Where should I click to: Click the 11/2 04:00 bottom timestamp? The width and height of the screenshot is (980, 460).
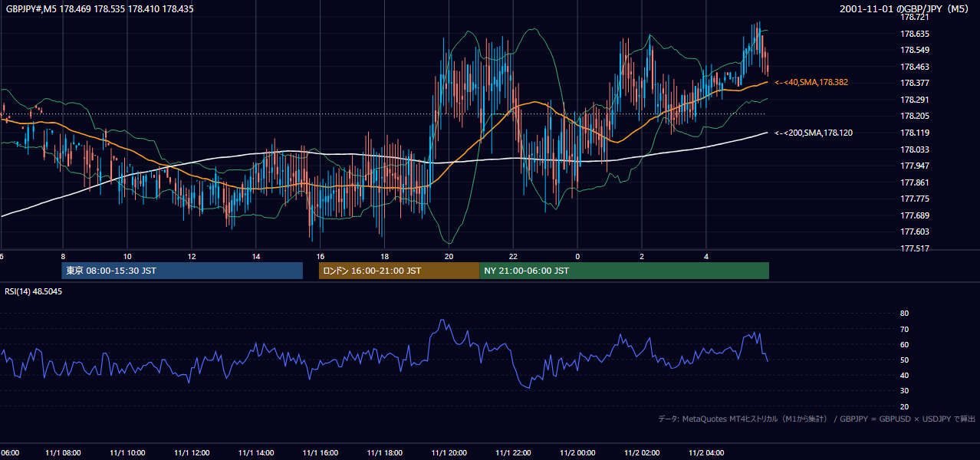click(706, 453)
